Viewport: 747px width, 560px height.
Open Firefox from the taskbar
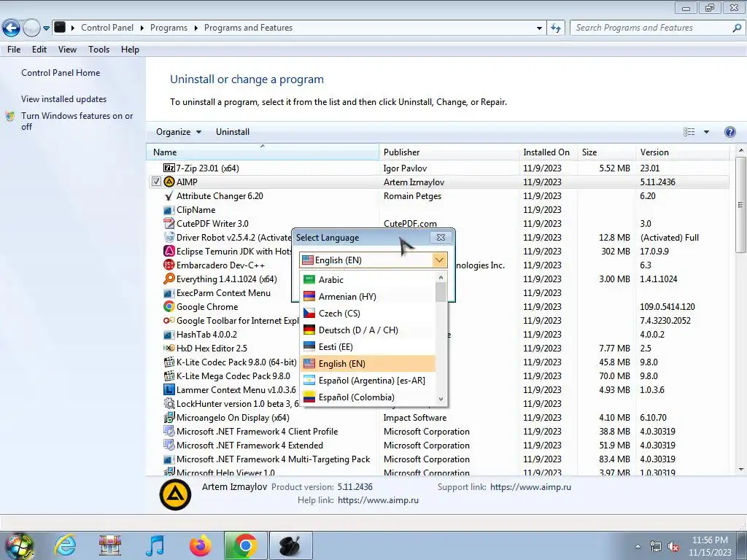tap(200, 545)
